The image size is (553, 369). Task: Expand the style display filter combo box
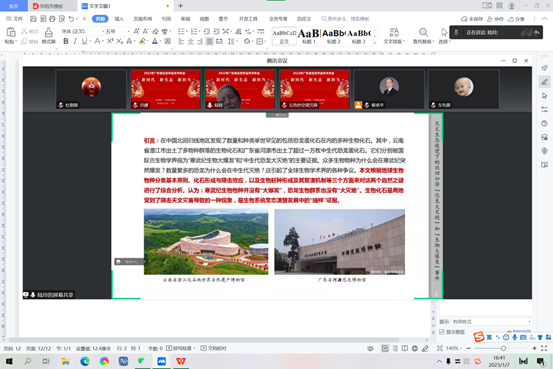pyautogui.click(x=492, y=321)
